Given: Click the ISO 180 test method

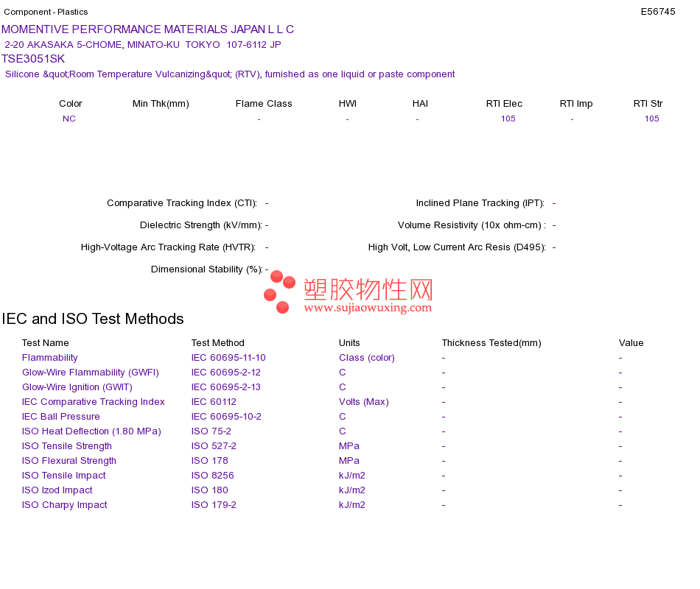Looking at the screenshot, I should [210, 490].
